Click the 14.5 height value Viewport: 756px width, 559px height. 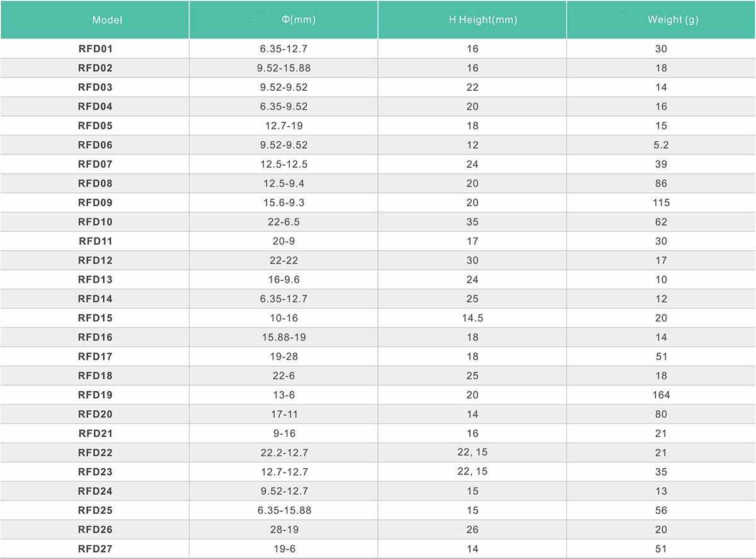[x=472, y=318]
